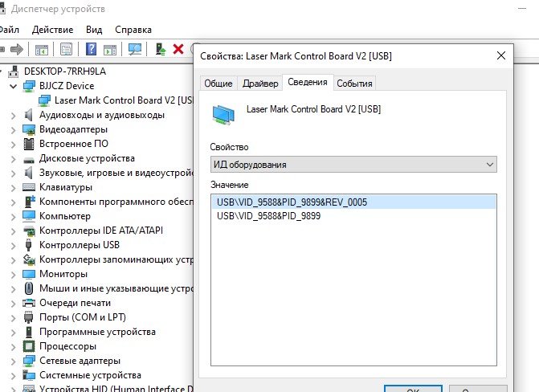539x392 pixels.
Task: Click the red X uninstall device icon
Action: click(x=178, y=49)
